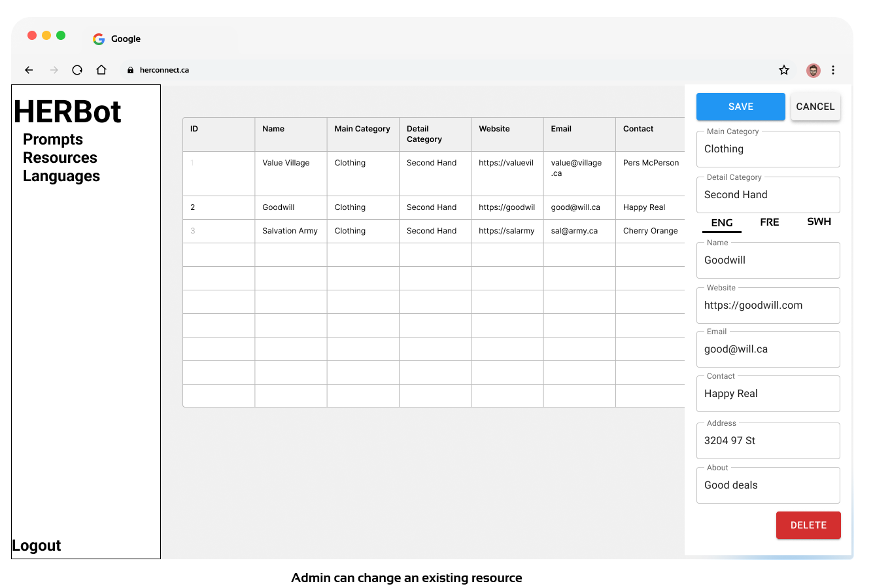This screenshot has width=873, height=588.
Task: Click the Google tab favicon
Action: click(x=99, y=39)
